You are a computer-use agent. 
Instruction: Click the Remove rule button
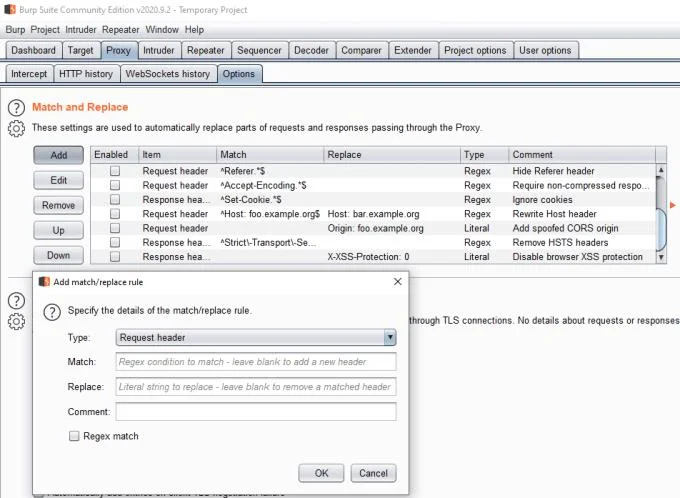pyautogui.click(x=59, y=205)
